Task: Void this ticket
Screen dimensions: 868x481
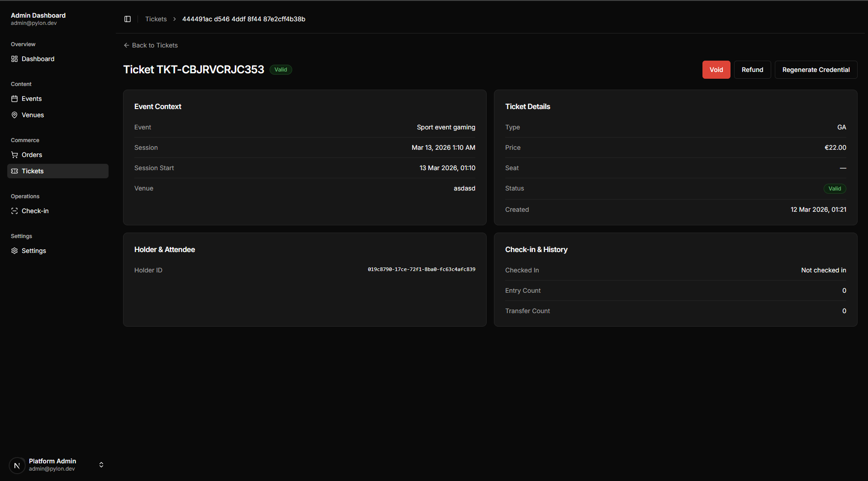Action: pos(716,70)
